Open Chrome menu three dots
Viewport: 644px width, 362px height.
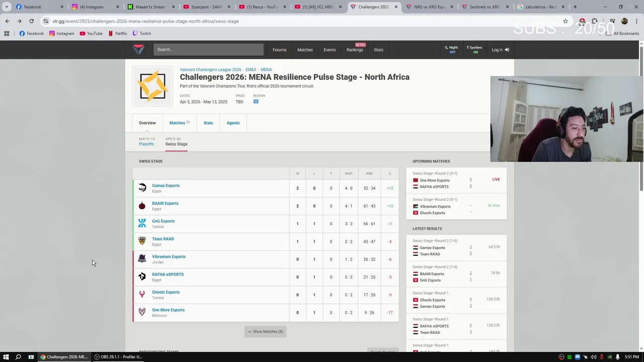click(636, 21)
